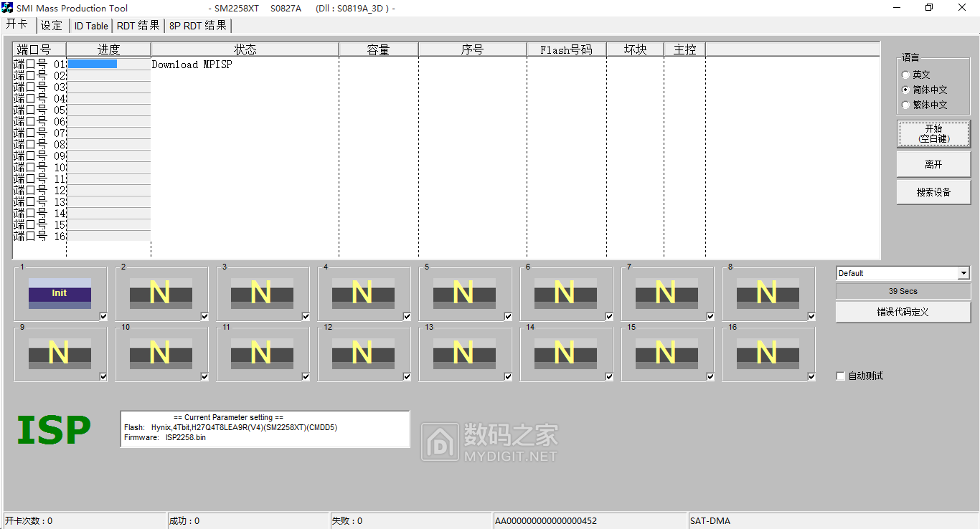Click the 主控 column header
980x529 pixels.
(x=685, y=49)
